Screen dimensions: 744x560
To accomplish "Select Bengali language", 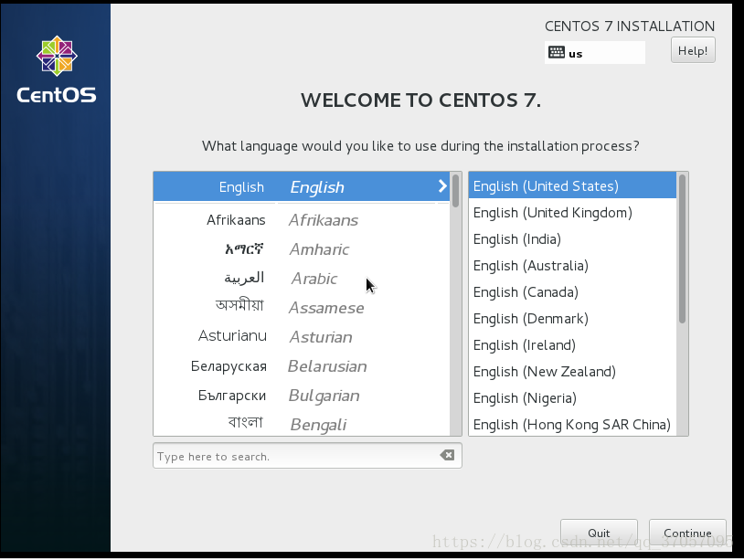I will tap(302, 424).
